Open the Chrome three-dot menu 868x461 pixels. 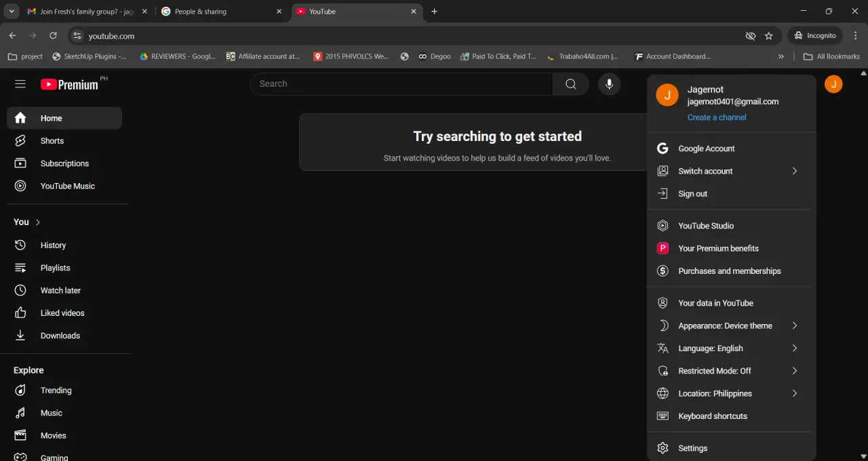point(855,35)
